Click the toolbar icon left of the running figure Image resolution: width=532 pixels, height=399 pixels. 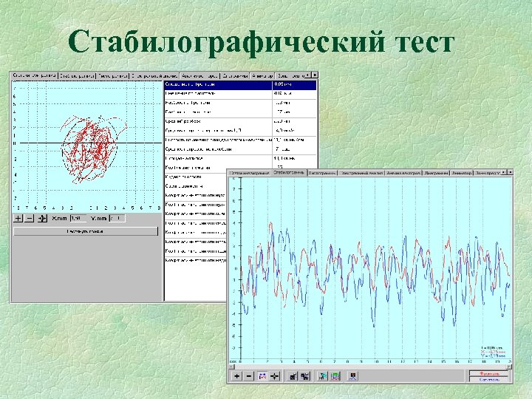click(x=305, y=376)
